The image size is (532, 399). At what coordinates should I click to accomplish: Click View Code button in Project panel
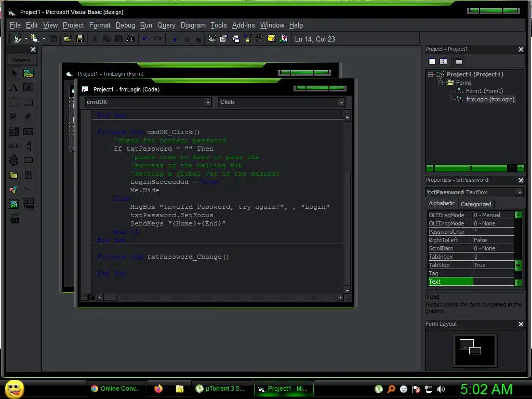click(x=432, y=61)
